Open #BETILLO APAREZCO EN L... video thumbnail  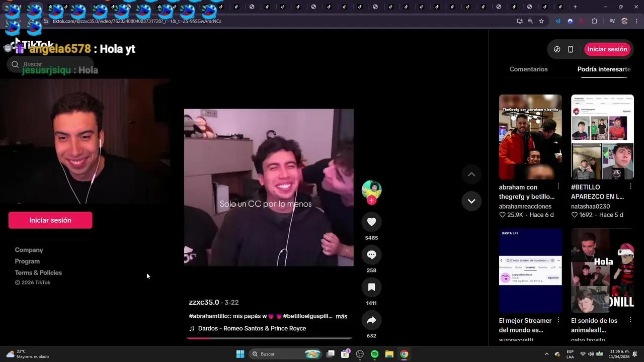click(x=602, y=137)
